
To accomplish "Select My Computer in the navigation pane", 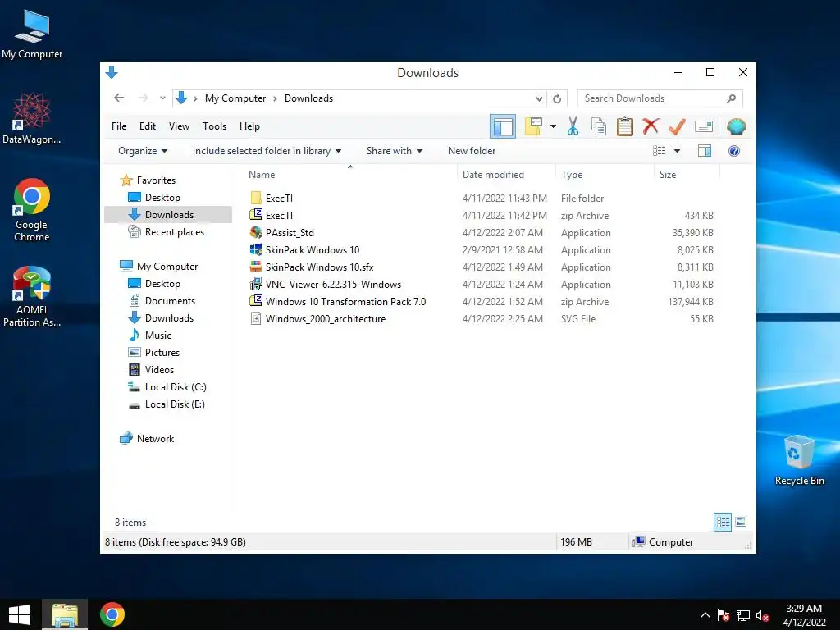I will [x=167, y=267].
